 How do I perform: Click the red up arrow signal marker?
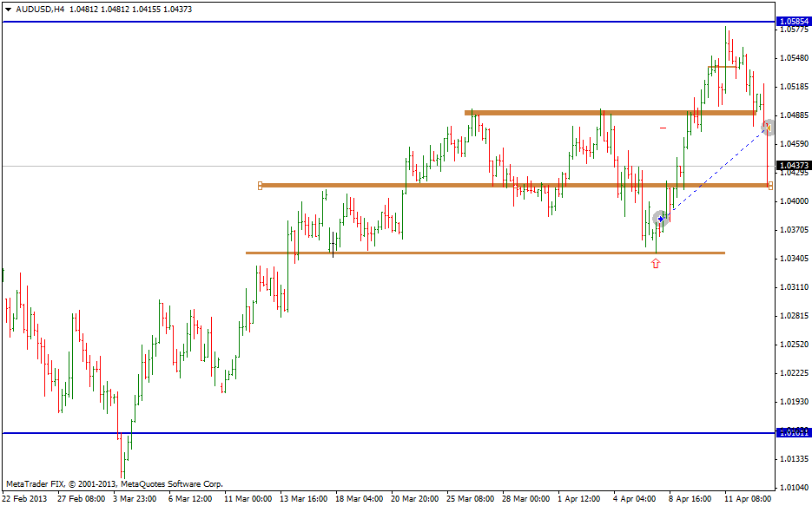[x=656, y=263]
